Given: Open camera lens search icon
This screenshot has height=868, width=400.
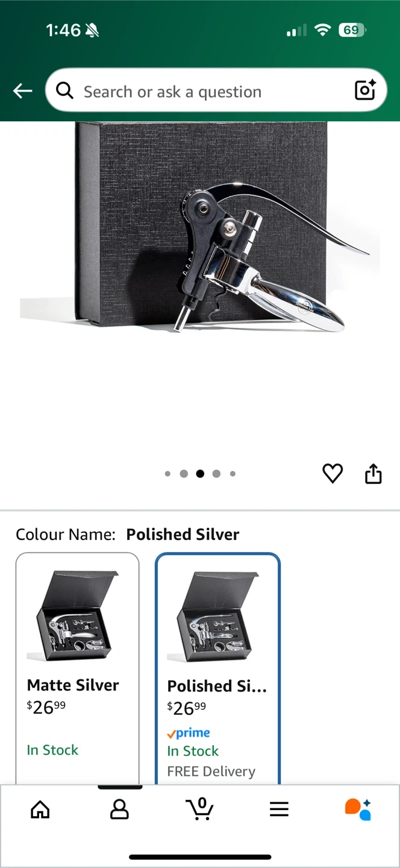Looking at the screenshot, I should click(x=365, y=90).
